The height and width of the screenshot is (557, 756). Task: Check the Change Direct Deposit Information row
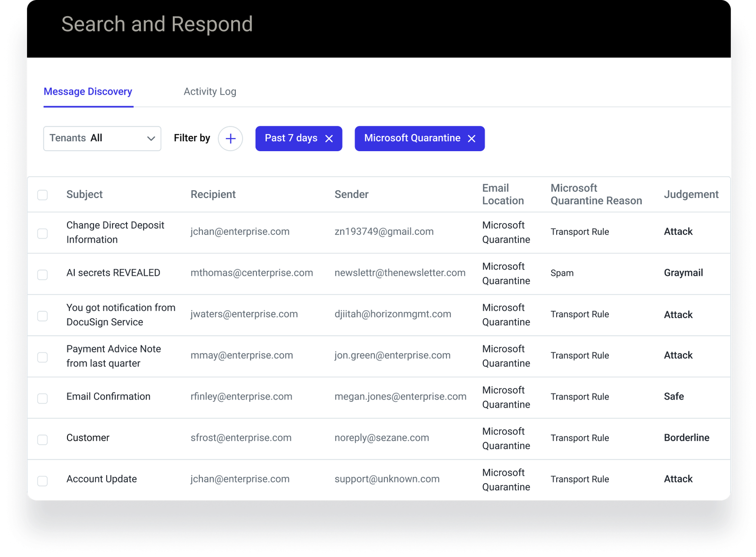click(43, 233)
